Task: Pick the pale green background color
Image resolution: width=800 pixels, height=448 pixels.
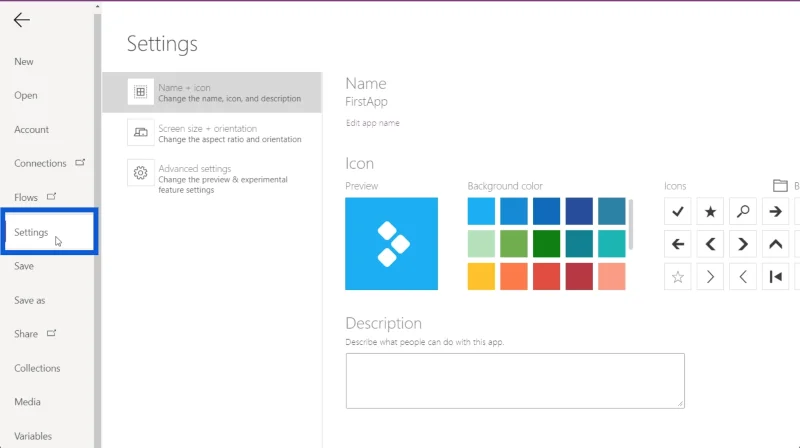Action: click(x=481, y=244)
